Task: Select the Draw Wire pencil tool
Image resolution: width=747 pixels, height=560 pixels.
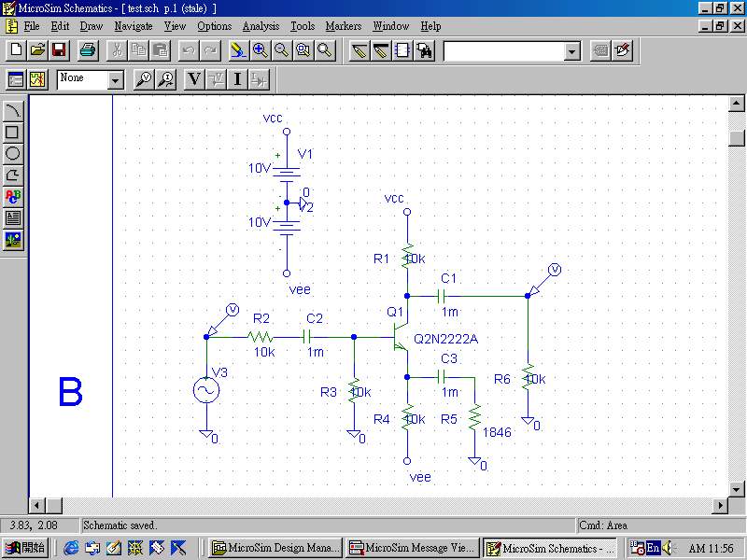Action: click(x=359, y=50)
